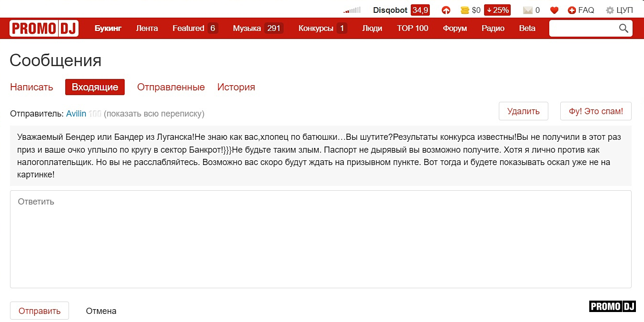Click the 25% discount badge

pos(497,10)
